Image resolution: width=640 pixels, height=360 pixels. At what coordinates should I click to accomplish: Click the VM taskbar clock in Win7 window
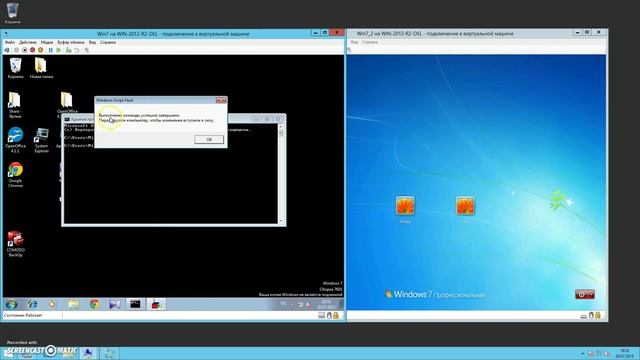[326, 304]
